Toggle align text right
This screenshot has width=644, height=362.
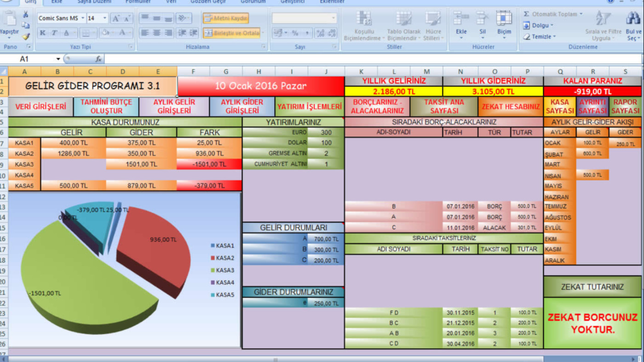[x=168, y=33]
